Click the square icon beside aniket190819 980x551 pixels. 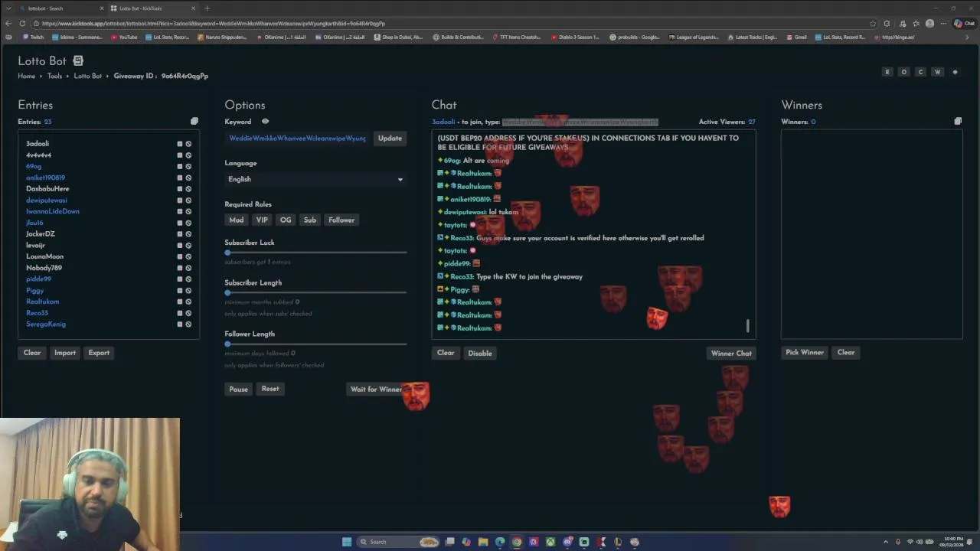pos(180,178)
